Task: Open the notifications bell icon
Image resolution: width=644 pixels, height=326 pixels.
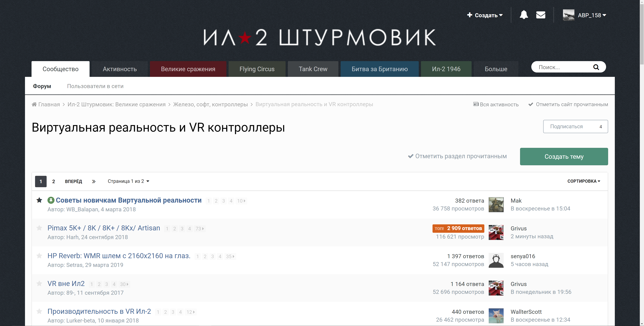Action: [x=523, y=15]
